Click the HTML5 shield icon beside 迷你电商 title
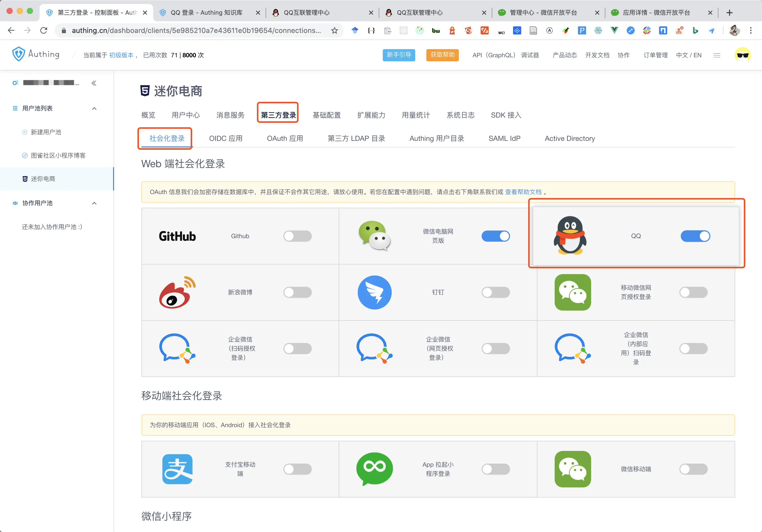The image size is (762, 532). click(145, 90)
